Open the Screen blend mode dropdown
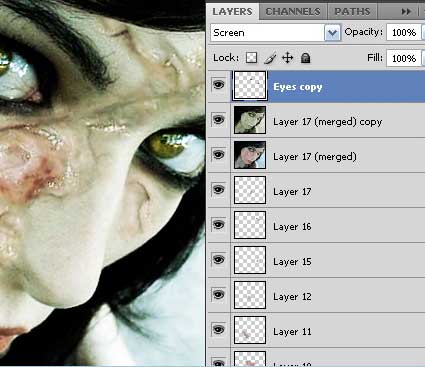 coord(275,33)
